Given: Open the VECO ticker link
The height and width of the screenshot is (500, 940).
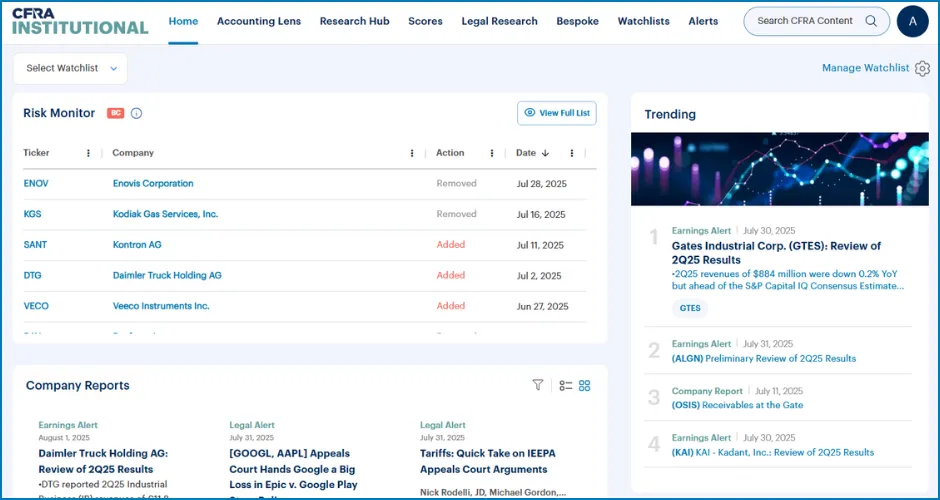Looking at the screenshot, I should pos(36,306).
